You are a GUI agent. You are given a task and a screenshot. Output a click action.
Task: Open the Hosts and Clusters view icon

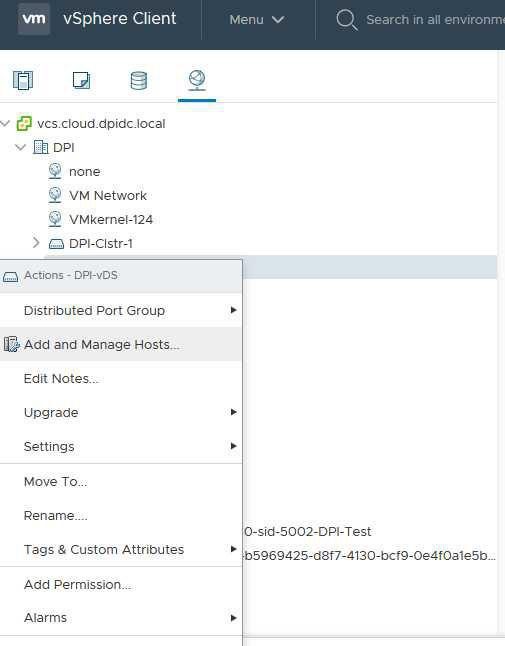[23, 80]
